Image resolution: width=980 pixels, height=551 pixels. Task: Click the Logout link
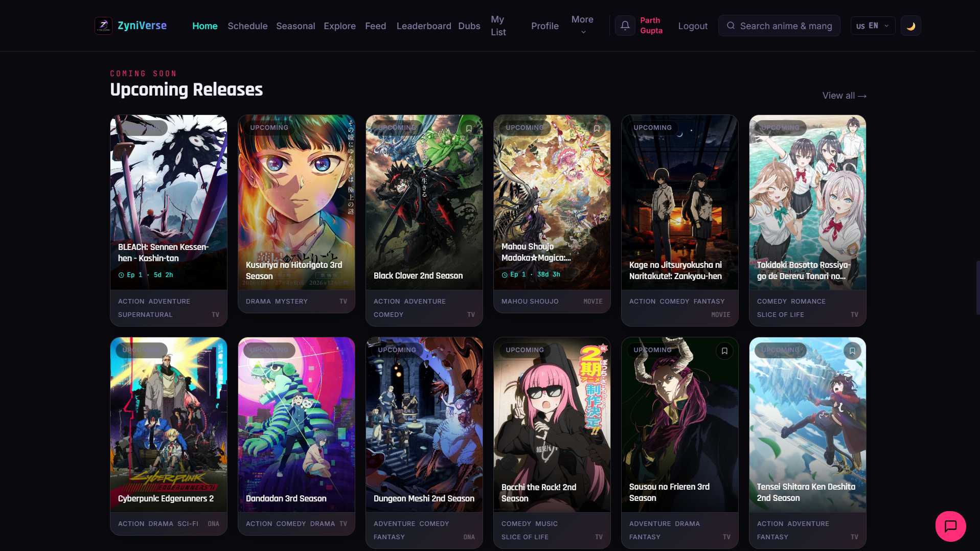[x=693, y=26]
